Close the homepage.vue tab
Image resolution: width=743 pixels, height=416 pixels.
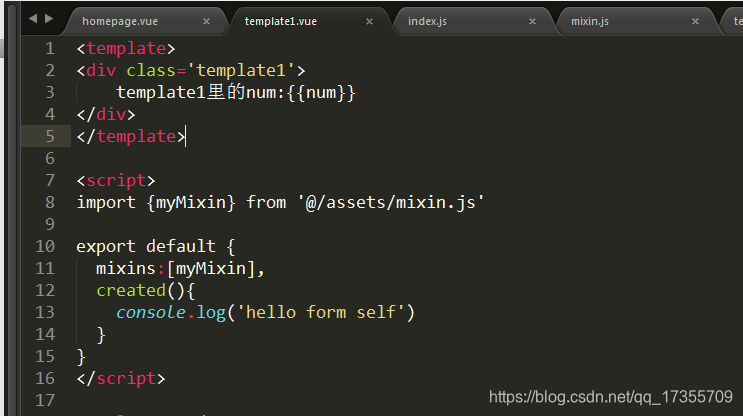click(x=207, y=21)
